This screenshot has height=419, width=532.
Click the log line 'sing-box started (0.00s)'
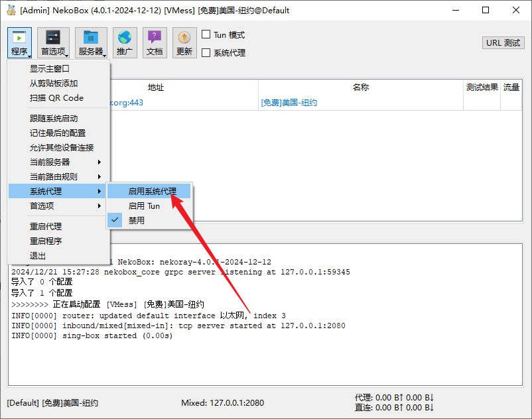coord(92,335)
